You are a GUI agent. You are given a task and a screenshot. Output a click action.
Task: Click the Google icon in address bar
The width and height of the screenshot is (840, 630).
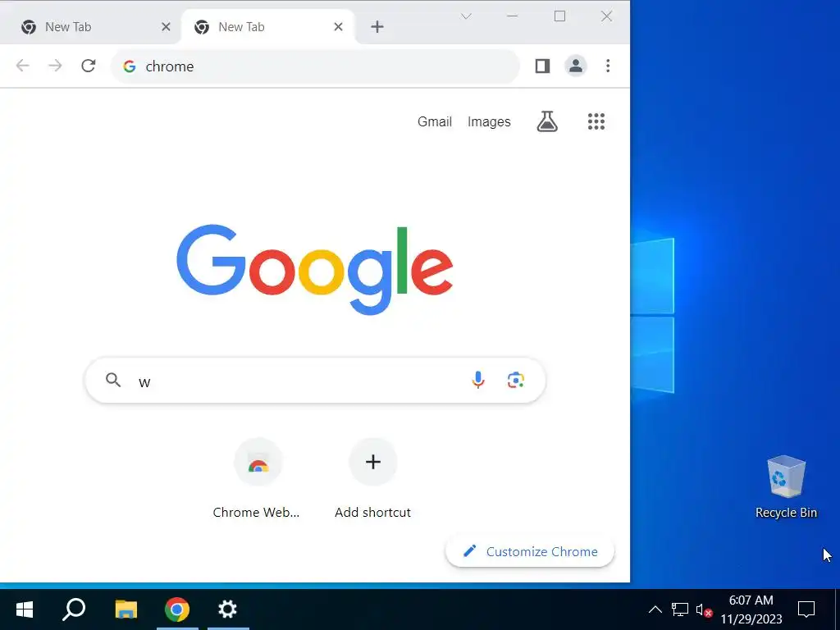click(x=129, y=66)
